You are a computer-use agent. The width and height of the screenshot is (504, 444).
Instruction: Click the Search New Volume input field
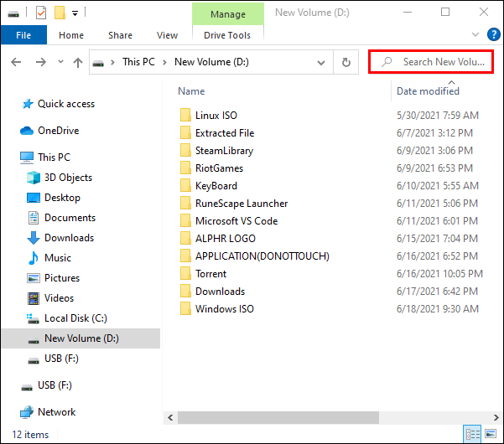tap(431, 62)
